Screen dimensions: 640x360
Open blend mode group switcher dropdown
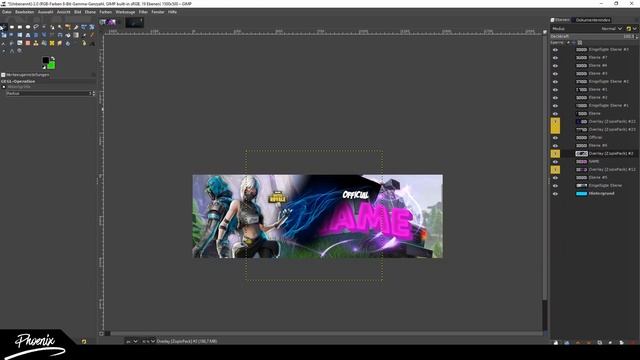631,29
